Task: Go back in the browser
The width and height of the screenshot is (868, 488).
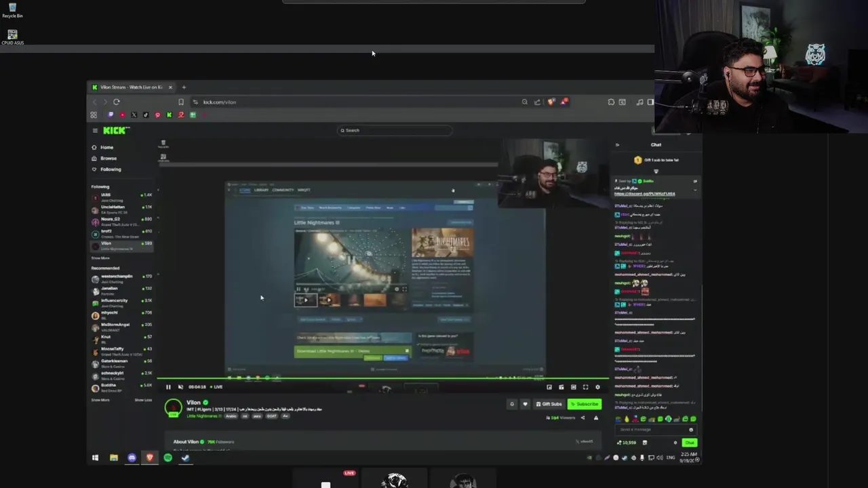Action: click(x=94, y=102)
